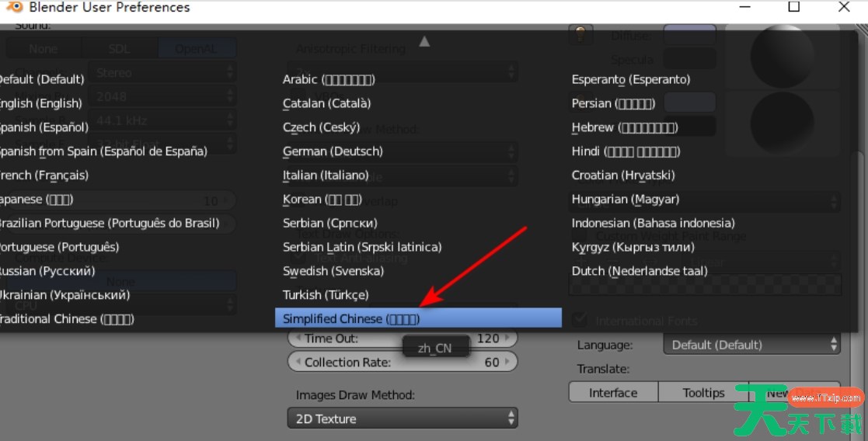Open the Diffuse color swatch
This screenshot has height=441, width=868.
pyautogui.click(x=689, y=36)
